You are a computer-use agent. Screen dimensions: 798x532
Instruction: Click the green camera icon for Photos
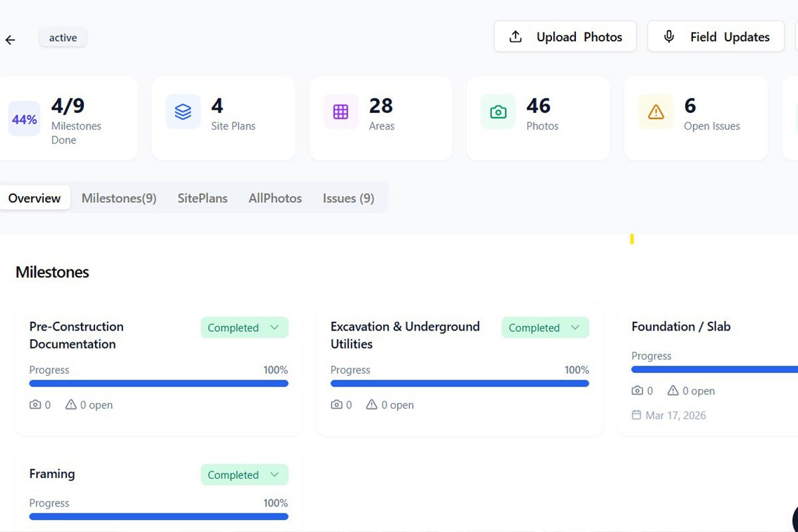[x=498, y=112]
